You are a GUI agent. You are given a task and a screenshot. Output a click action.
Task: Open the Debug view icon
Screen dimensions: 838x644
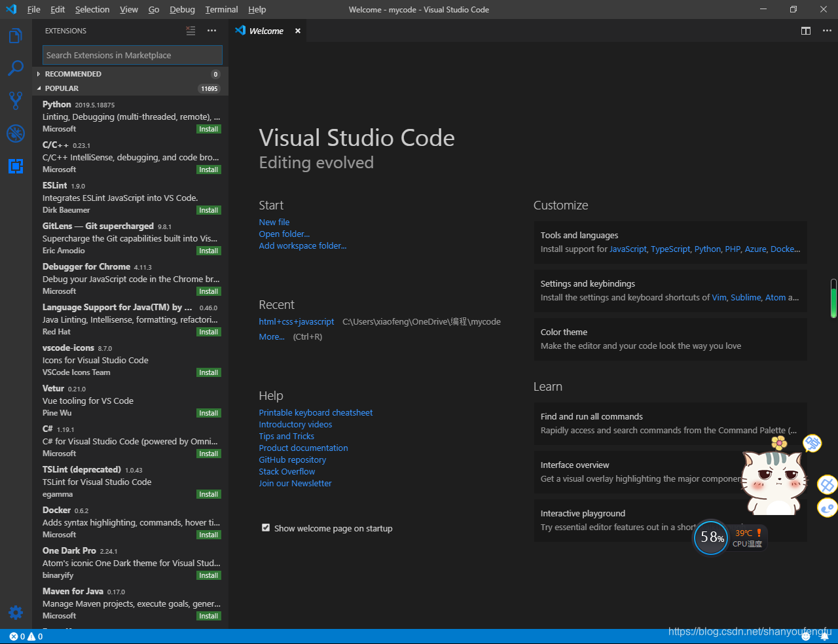(16, 133)
